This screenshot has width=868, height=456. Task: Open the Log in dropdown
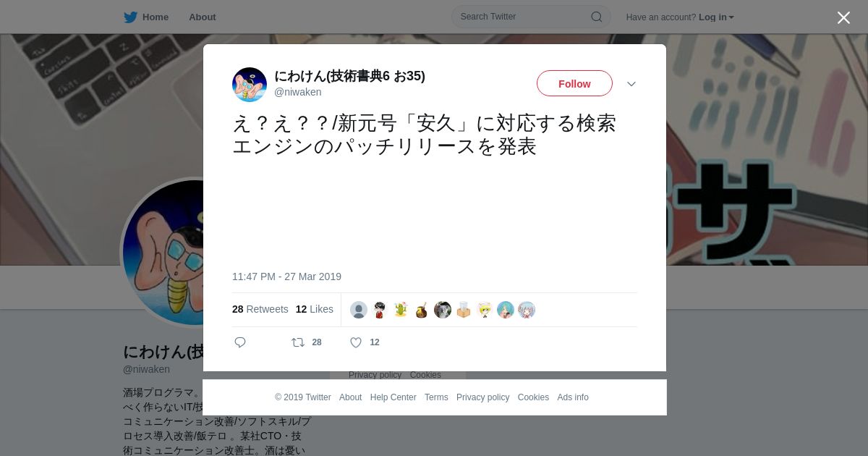coord(716,17)
